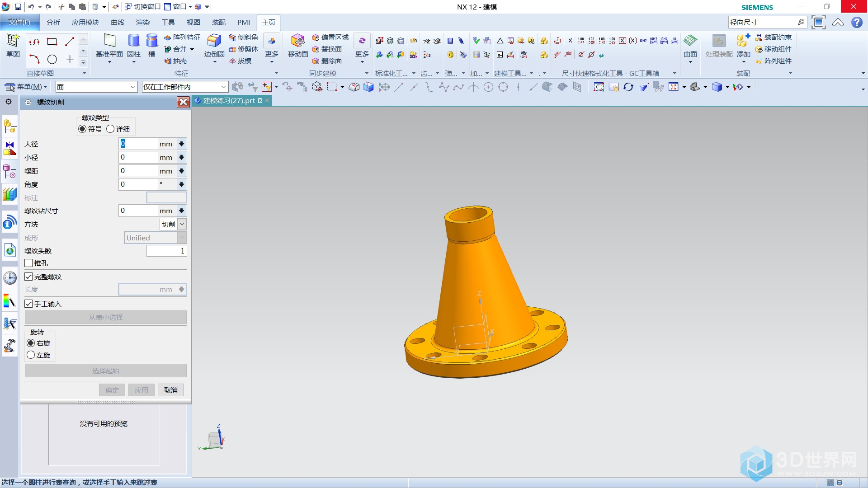Open the resource bar settings gear
The width and height of the screenshot is (868, 488).
[x=9, y=102]
